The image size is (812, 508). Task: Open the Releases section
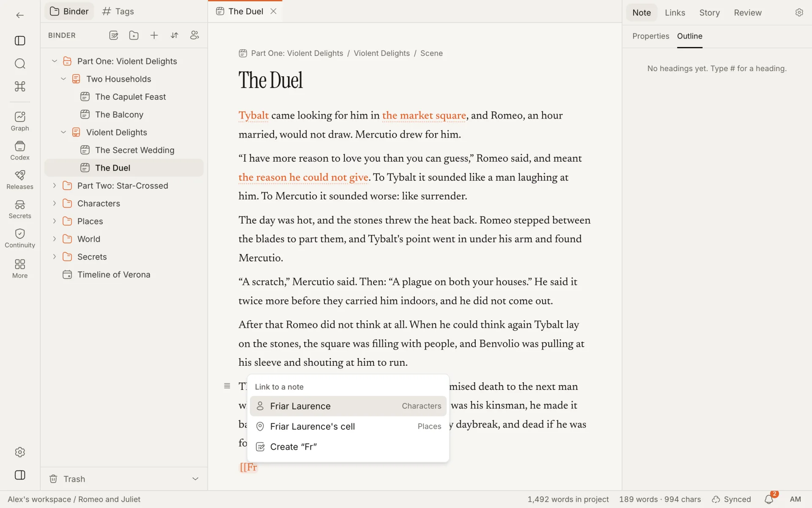(x=20, y=180)
